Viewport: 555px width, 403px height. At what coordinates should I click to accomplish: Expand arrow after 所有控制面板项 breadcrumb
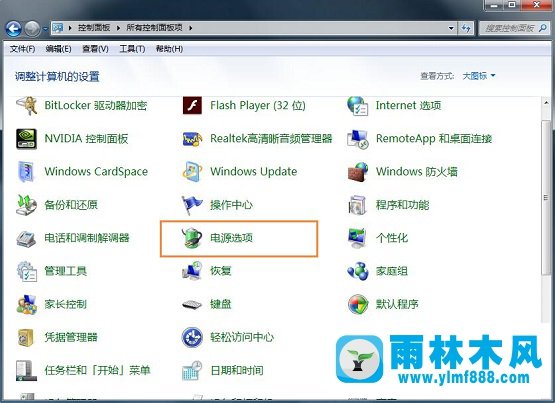click(x=190, y=28)
